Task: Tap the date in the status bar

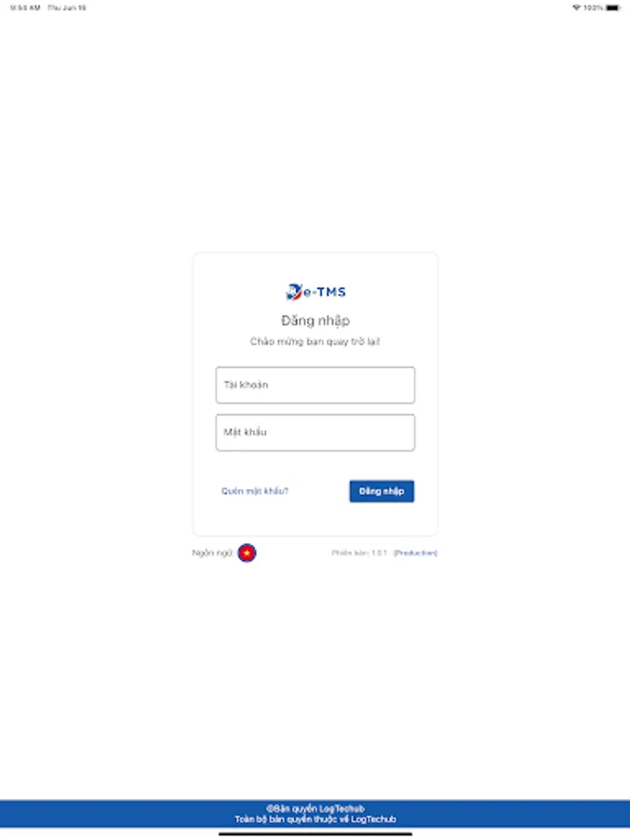Action: pyautogui.click(x=67, y=7)
